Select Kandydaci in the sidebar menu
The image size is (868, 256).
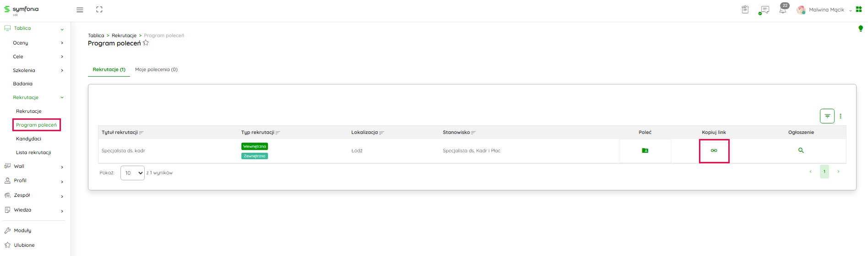tap(28, 139)
